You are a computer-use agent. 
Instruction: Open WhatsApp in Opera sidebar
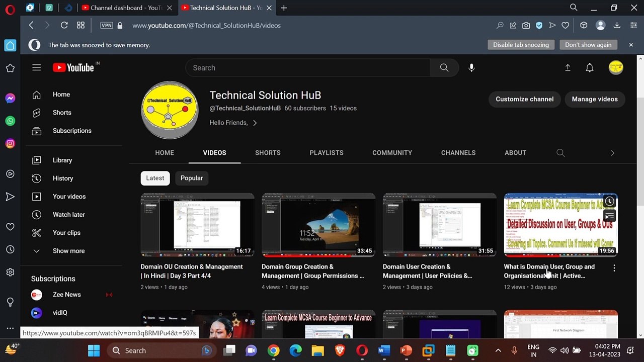[x=10, y=121]
